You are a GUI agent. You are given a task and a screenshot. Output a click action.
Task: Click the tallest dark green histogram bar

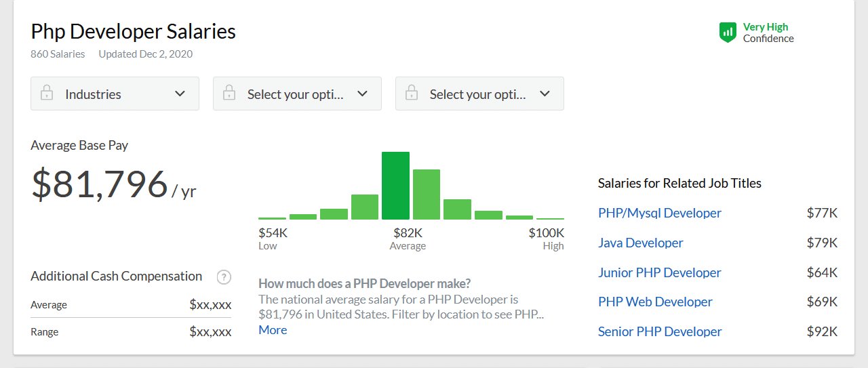(395, 186)
